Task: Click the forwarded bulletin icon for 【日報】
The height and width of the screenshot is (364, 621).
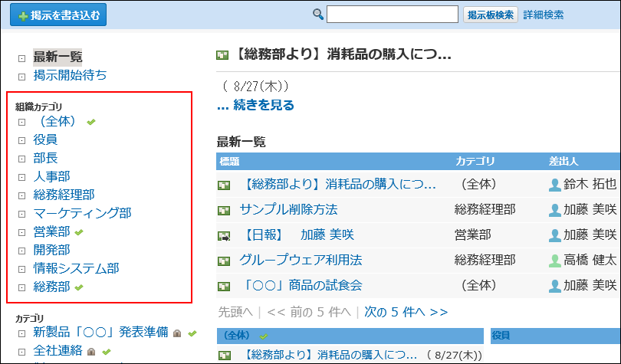Action: pyautogui.click(x=224, y=236)
